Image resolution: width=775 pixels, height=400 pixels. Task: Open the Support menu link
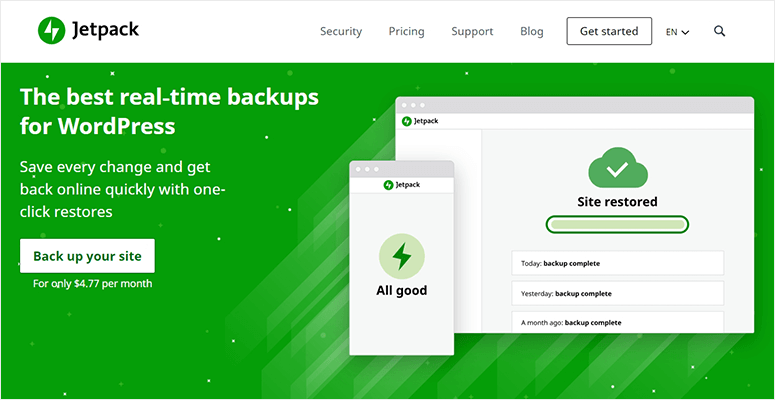coord(472,31)
